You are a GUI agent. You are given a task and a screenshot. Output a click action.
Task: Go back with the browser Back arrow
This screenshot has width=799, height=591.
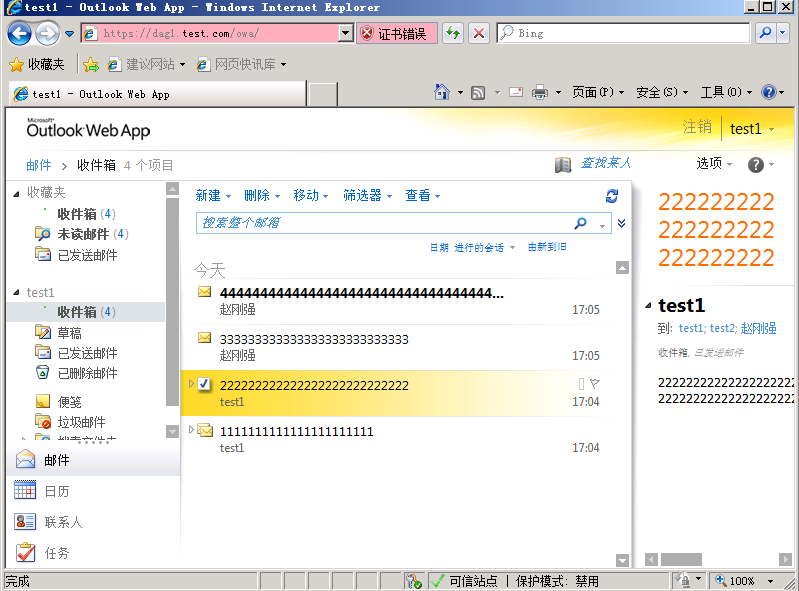coord(19,34)
